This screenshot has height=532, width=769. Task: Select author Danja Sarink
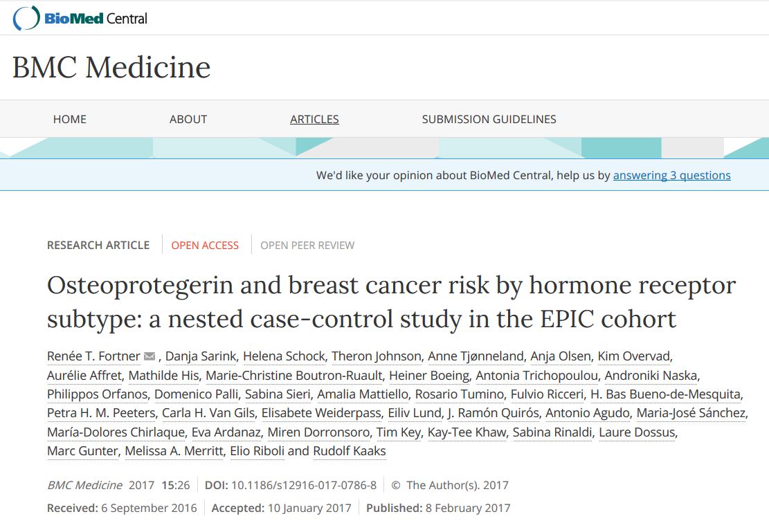point(201,356)
